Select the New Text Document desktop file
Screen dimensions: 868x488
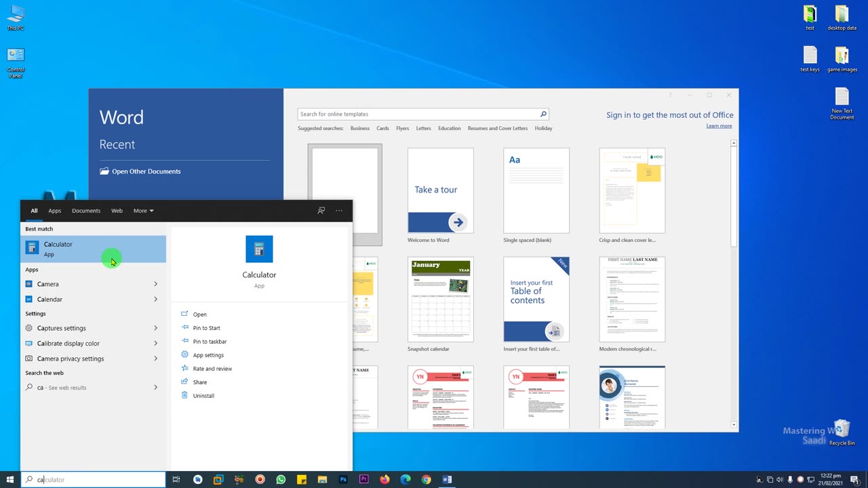click(x=842, y=104)
